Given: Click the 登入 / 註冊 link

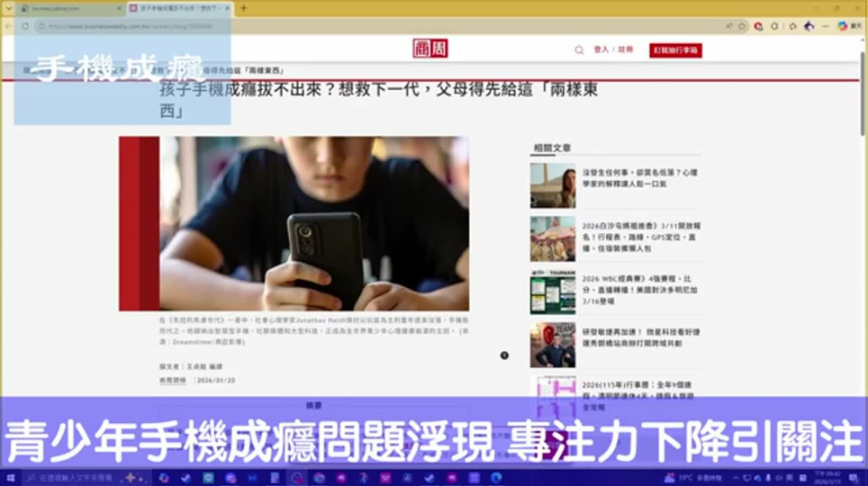Looking at the screenshot, I should tap(613, 50).
